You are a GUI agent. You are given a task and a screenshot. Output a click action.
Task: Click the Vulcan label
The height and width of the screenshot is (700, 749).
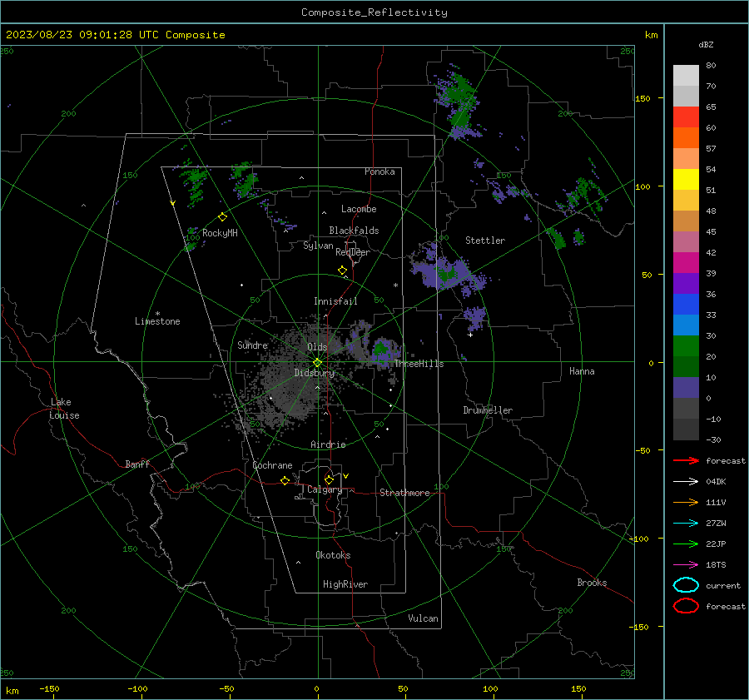[423, 618]
